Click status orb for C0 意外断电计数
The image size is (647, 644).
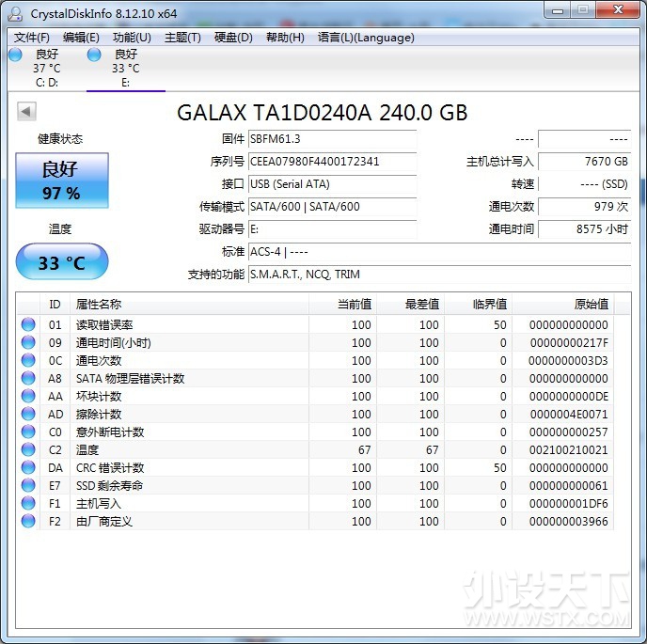click(28, 432)
